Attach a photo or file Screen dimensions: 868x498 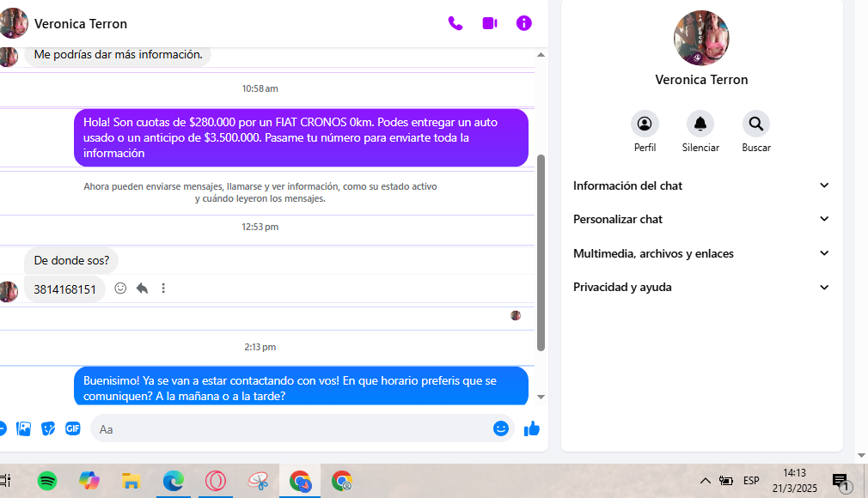pos(23,428)
